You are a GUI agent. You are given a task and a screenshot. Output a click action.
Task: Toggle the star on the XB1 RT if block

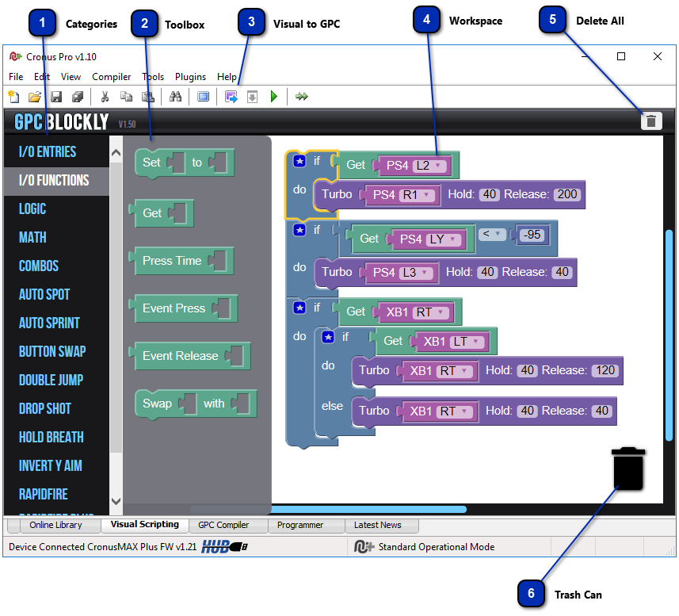coord(299,308)
